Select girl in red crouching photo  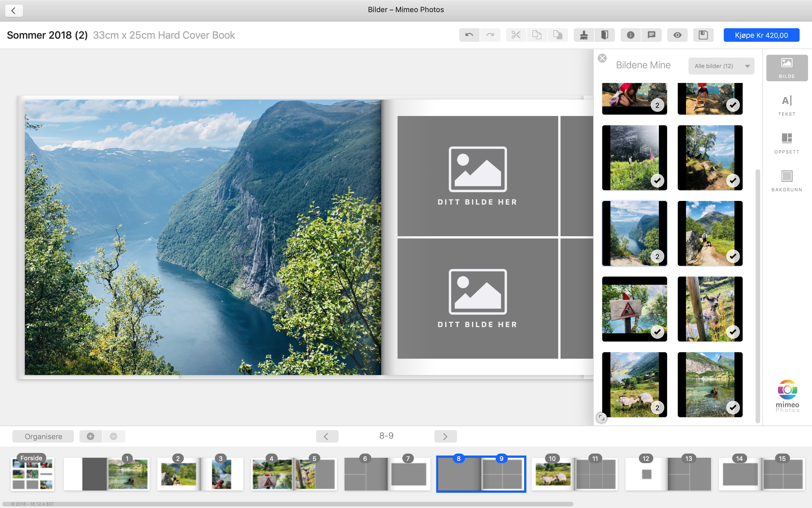pyautogui.click(x=634, y=99)
